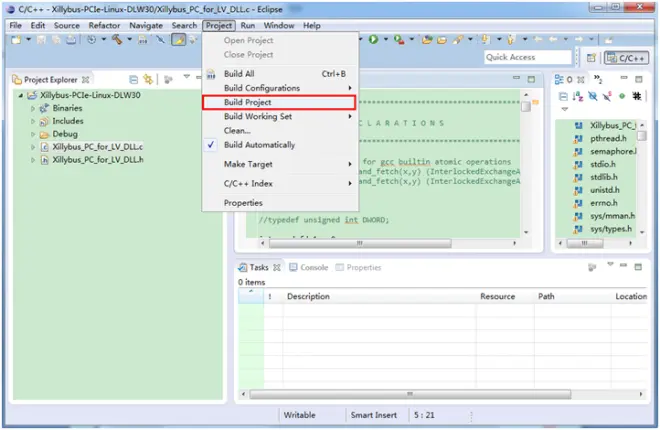Click the hammer Build toolbar icon
This screenshot has width=660, height=430.
pyautogui.click(x=117, y=40)
